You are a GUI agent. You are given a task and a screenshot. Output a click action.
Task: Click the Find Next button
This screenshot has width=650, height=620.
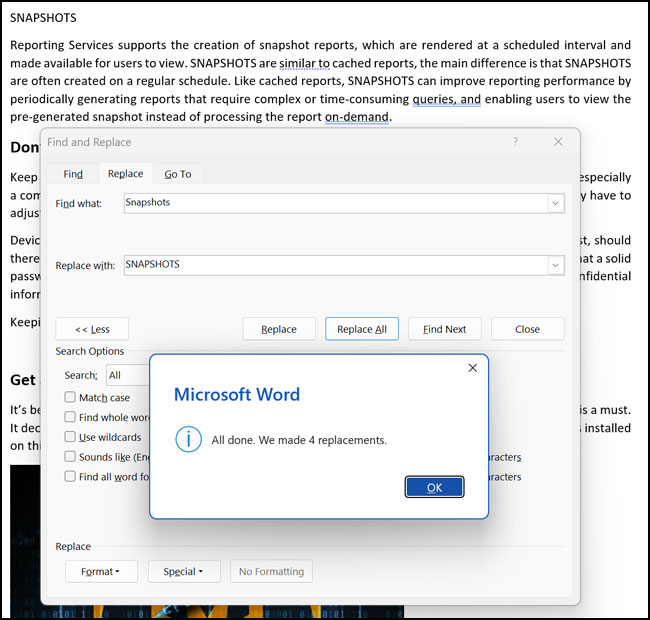pos(445,329)
